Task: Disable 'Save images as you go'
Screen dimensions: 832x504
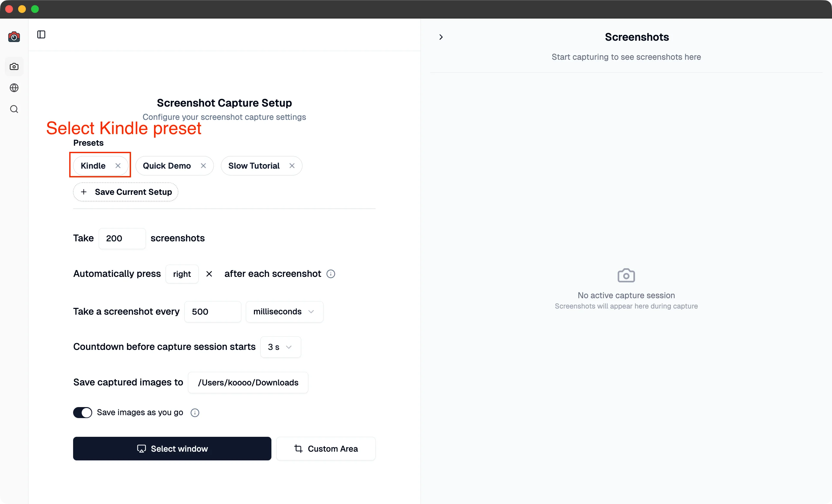Action: 82,412
